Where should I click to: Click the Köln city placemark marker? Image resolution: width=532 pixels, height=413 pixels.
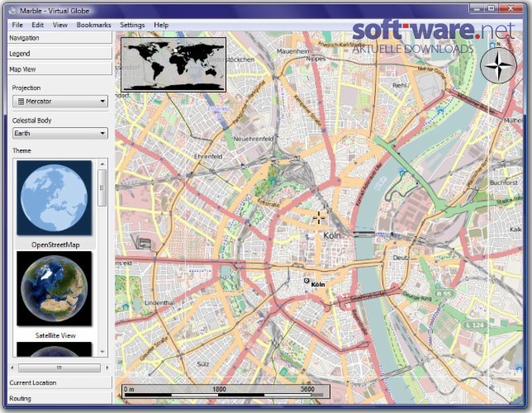(x=306, y=281)
